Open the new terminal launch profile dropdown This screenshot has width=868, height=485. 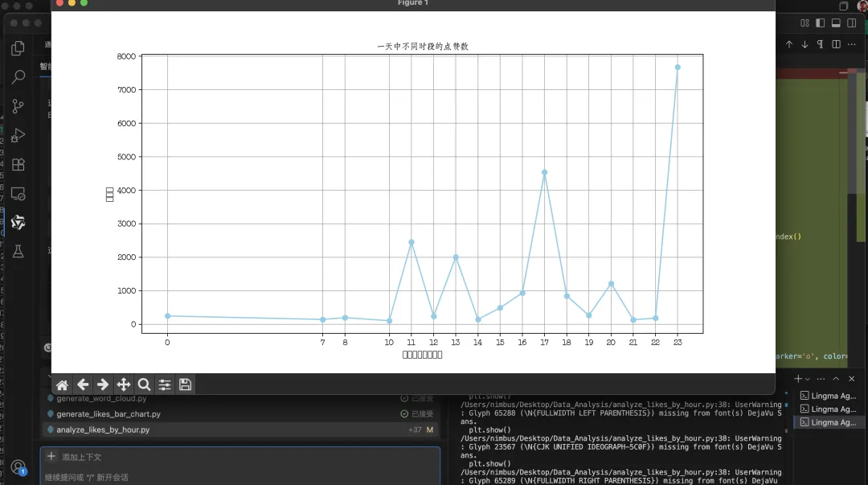[x=809, y=378]
